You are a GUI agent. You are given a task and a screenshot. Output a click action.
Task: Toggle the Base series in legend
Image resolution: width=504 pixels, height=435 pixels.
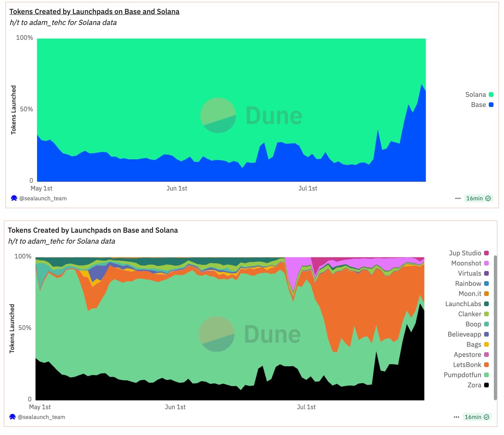pos(478,105)
